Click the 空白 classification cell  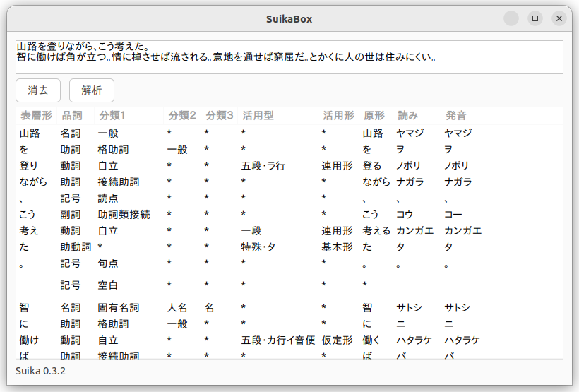click(108, 285)
